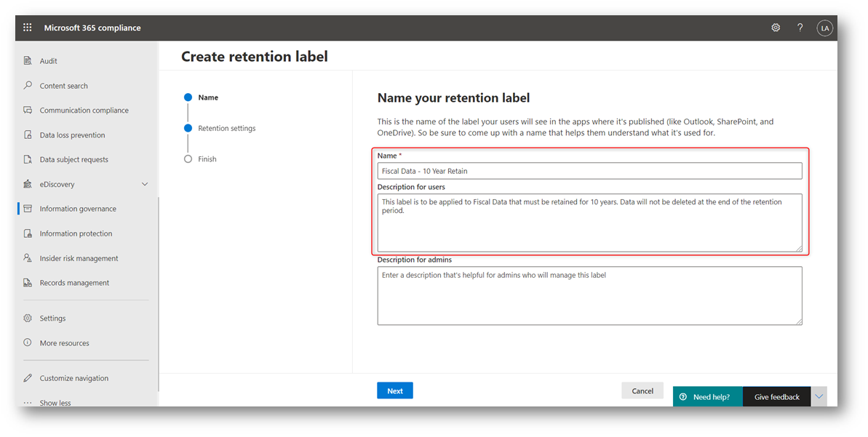Click the Microsoft 365 compliance title
The height and width of the screenshot is (437, 868).
(x=92, y=28)
